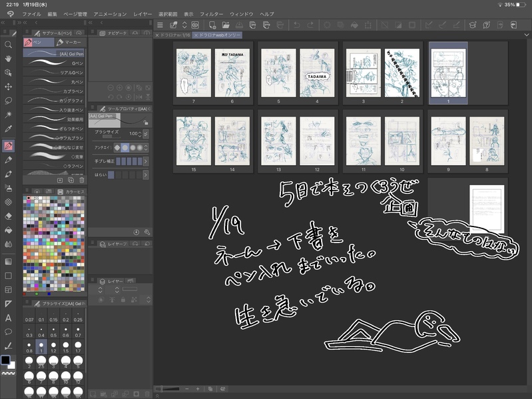The image size is (532, 399).
Task: Select the Zoom magnifier tool
Action: point(8,45)
